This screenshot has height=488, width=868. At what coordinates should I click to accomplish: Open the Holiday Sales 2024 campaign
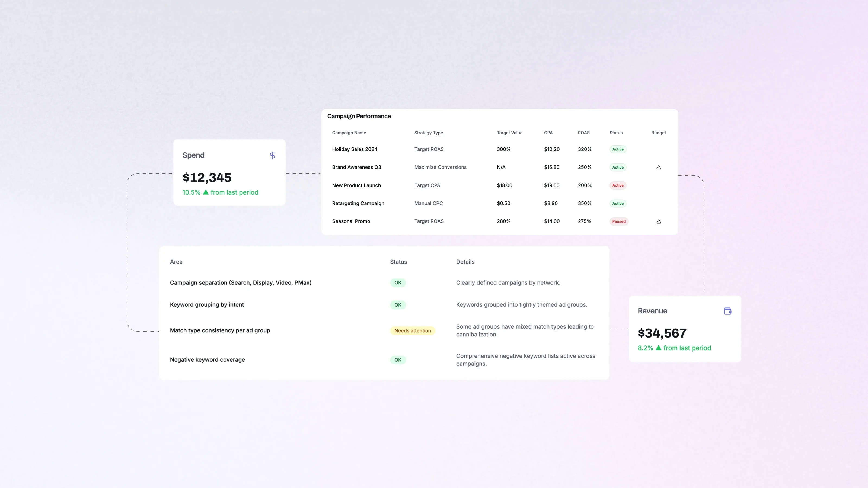[355, 149]
